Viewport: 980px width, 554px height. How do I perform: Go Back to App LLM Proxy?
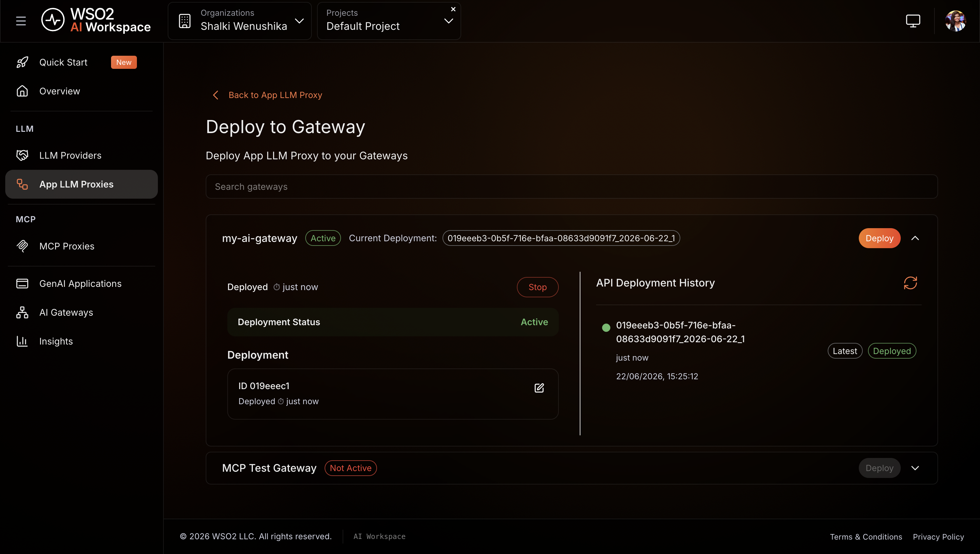point(275,95)
